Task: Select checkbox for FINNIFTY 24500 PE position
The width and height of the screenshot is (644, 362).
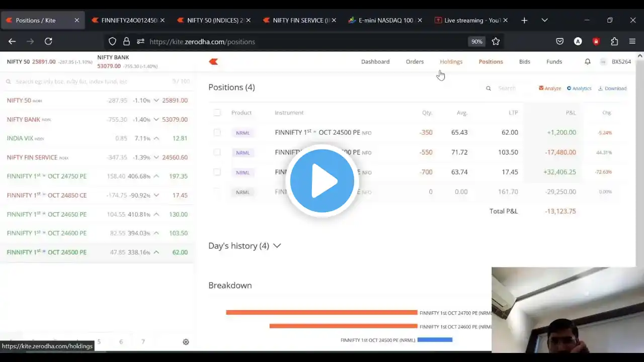Action: tap(217, 132)
